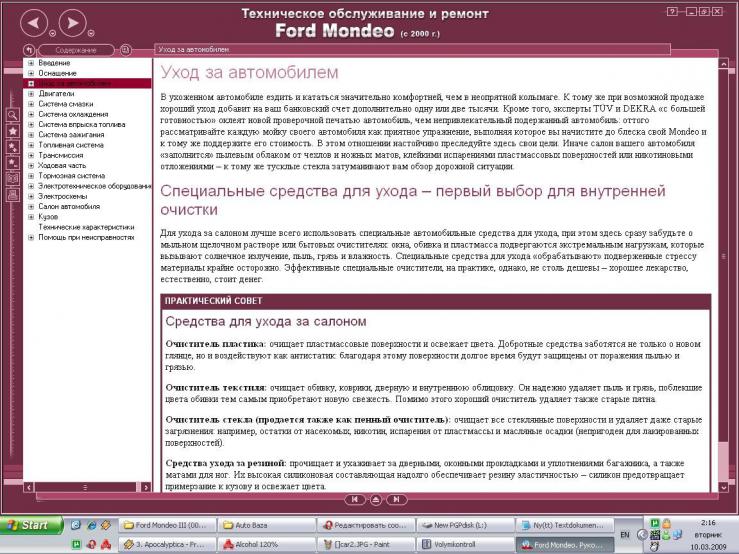Switch to Alcohol 120% taskbar item

(267, 544)
